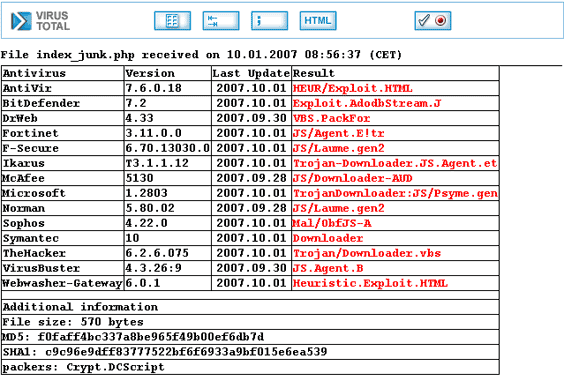564x381 pixels.
Task: Click the SHA1 hash value row
Action: (250, 352)
